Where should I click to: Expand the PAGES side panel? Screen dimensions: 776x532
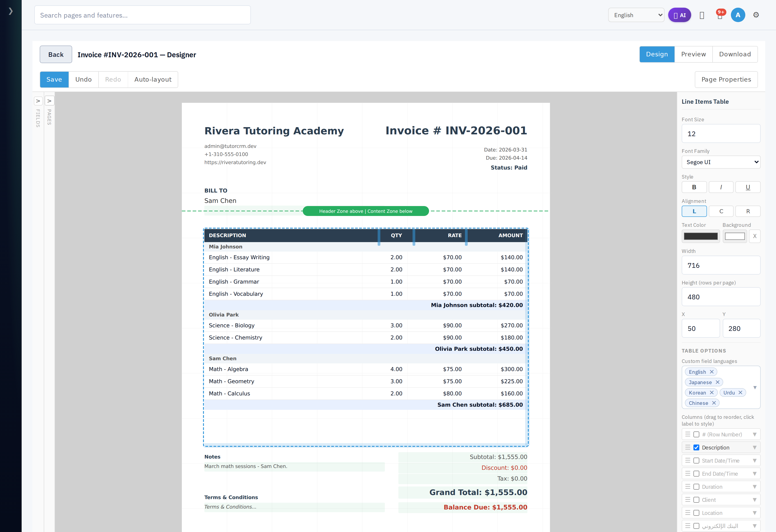pos(49,101)
